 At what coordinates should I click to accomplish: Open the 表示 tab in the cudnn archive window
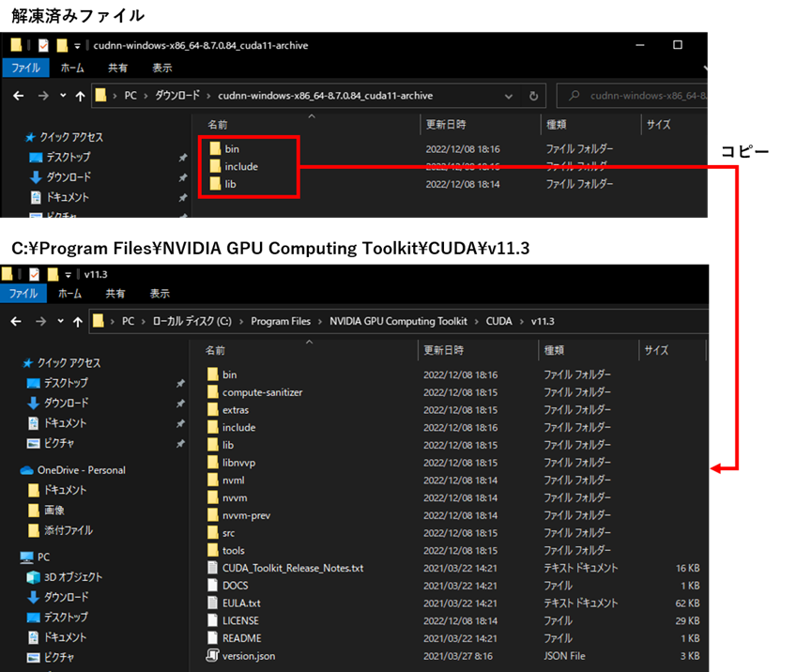[162, 68]
